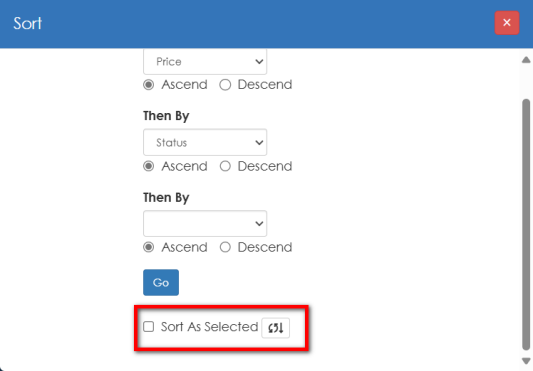Open the Price sort field dropdown

pos(205,62)
